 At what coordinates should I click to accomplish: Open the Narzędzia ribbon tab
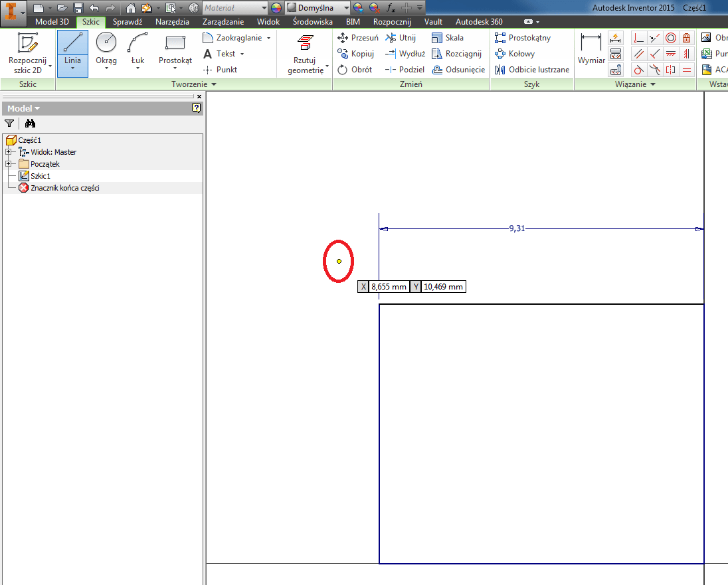pos(172,22)
